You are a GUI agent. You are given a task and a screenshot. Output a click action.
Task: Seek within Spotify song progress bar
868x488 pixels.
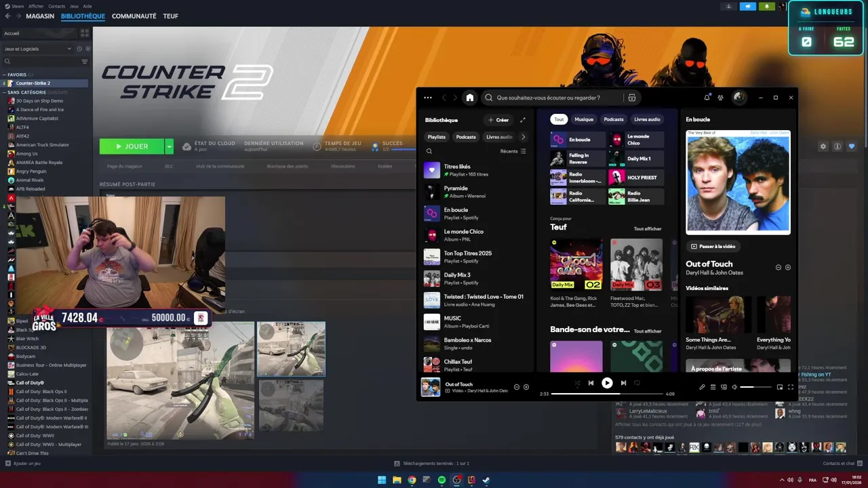607,394
